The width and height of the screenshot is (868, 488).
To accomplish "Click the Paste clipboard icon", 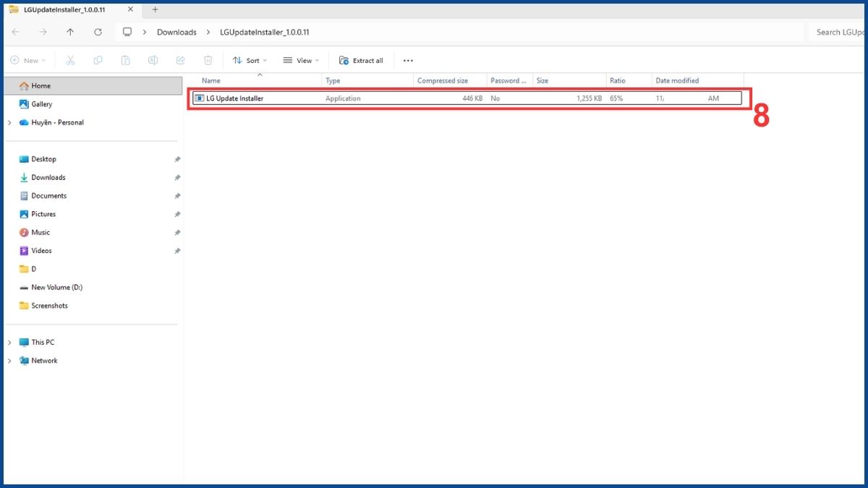I will pos(125,61).
